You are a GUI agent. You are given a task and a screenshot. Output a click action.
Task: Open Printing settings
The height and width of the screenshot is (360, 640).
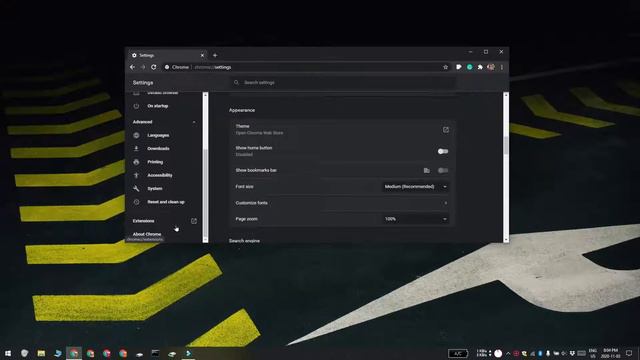click(x=155, y=162)
